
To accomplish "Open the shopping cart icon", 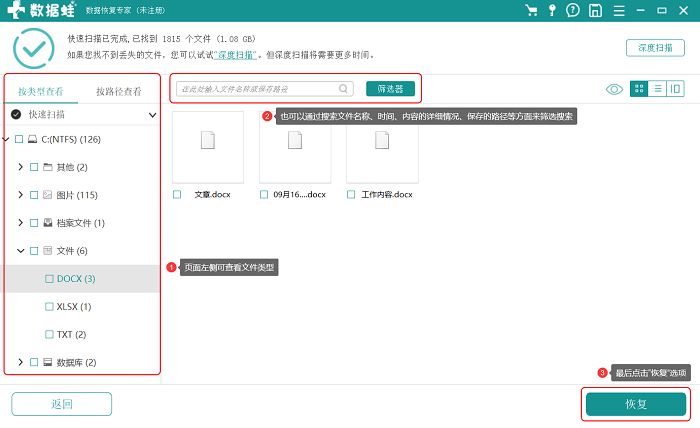I will pos(531,10).
